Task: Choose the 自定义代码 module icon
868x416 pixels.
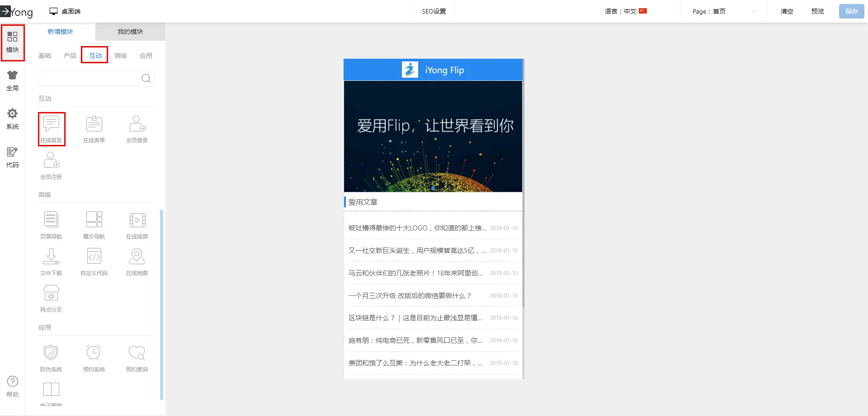Action: pyautogui.click(x=94, y=257)
